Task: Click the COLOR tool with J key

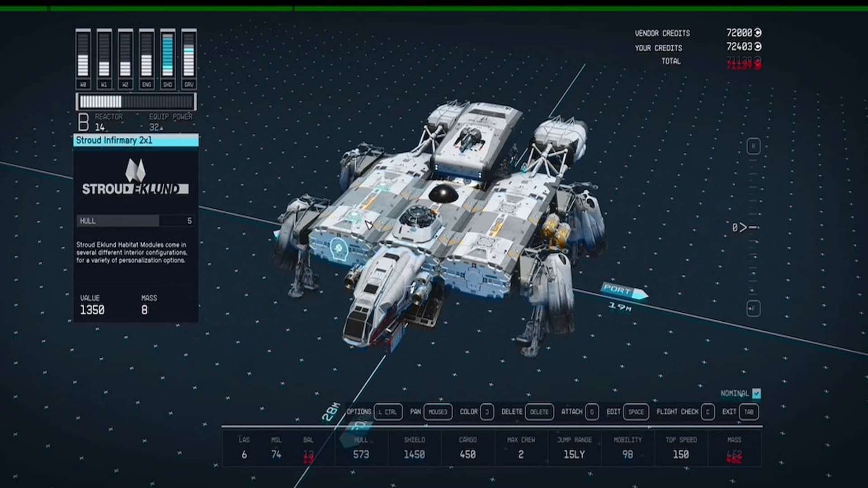Action: tap(488, 412)
